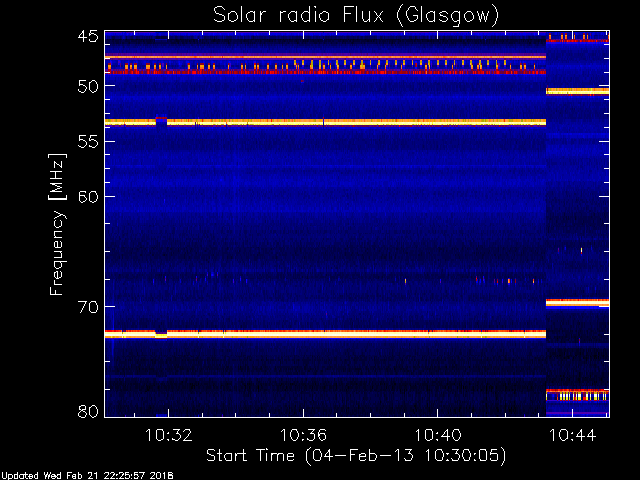The image size is (640, 480).
Task: Click the 'Frequency [MHz]' axis title
Action: [57, 224]
